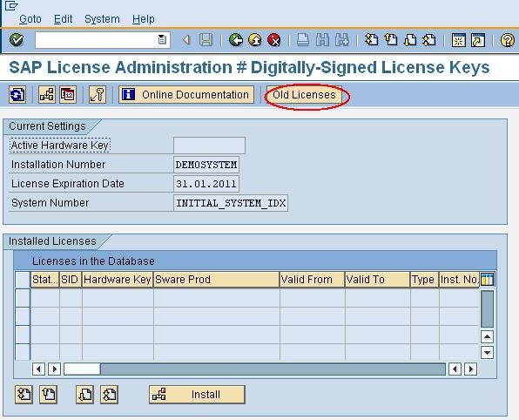Click the Old Licenses button
The image size is (519, 420).
[304, 95]
